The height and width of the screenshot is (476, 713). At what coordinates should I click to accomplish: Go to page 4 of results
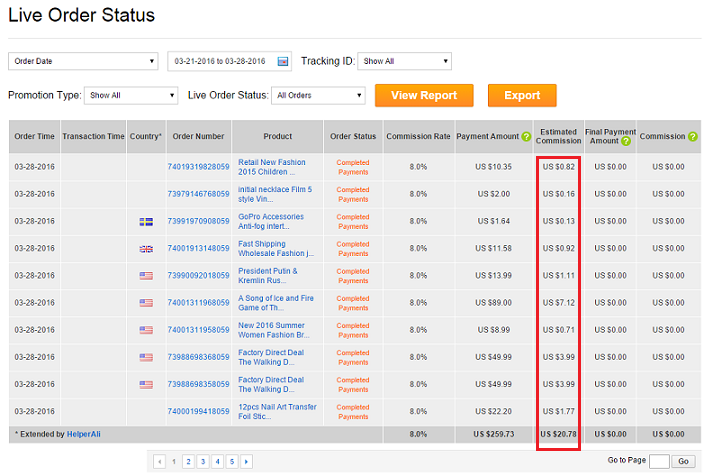point(217,461)
